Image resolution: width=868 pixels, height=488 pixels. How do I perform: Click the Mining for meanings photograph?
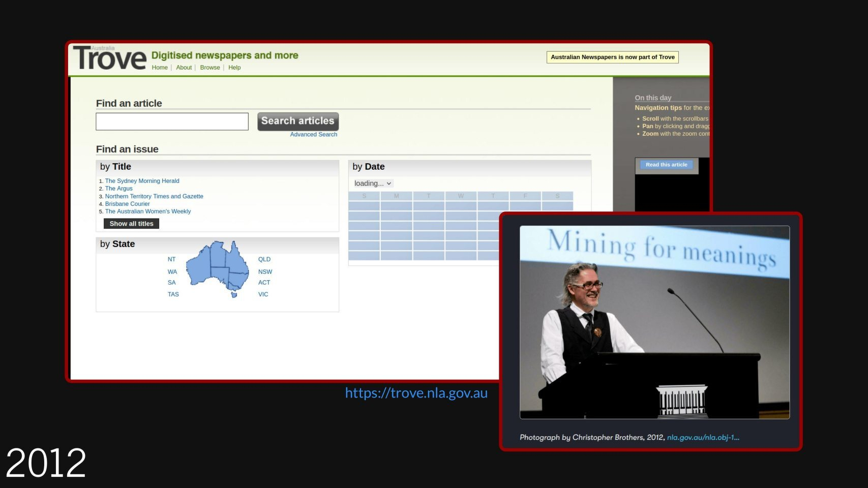click(x=655, y=322)
